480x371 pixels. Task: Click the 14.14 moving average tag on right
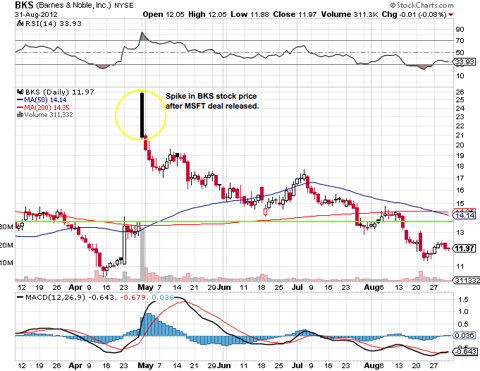465,216
